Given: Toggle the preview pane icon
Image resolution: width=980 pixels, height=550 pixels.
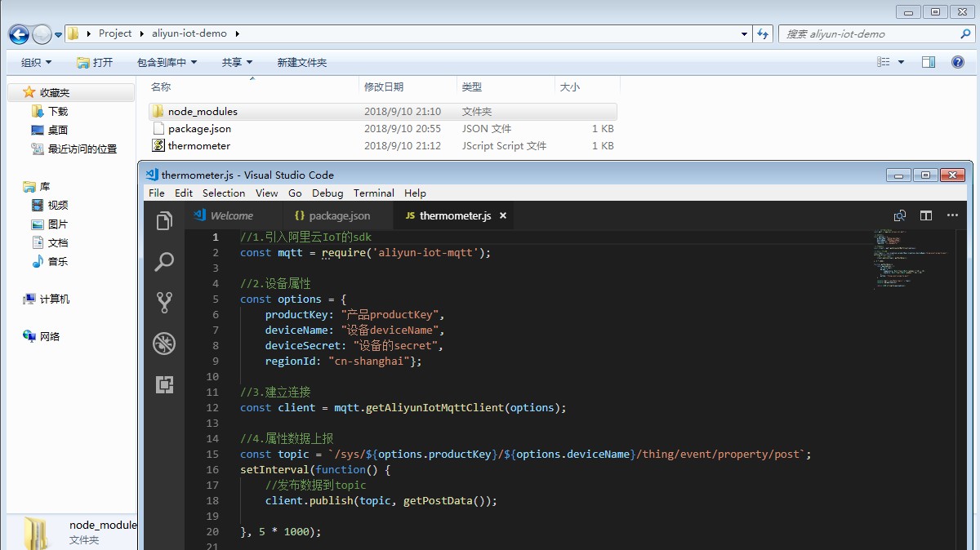Looking at the screenshot, I should point(929,62).
